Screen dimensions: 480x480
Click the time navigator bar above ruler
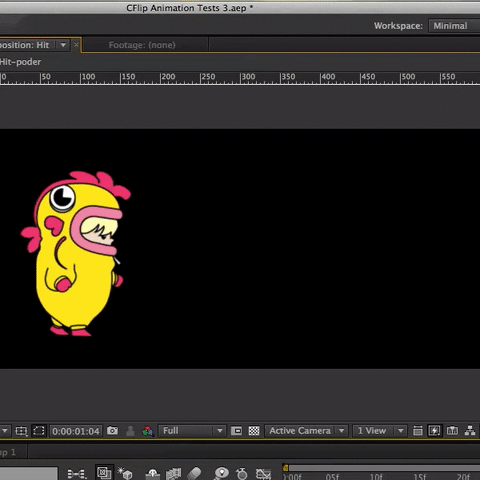coord(383,468)
